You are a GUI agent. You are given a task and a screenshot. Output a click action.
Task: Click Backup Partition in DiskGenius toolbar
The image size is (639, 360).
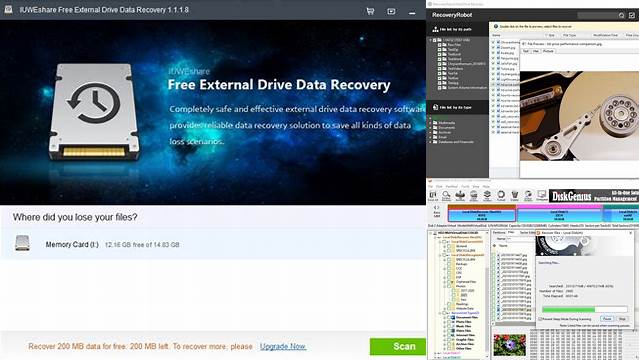pos(528,196)
